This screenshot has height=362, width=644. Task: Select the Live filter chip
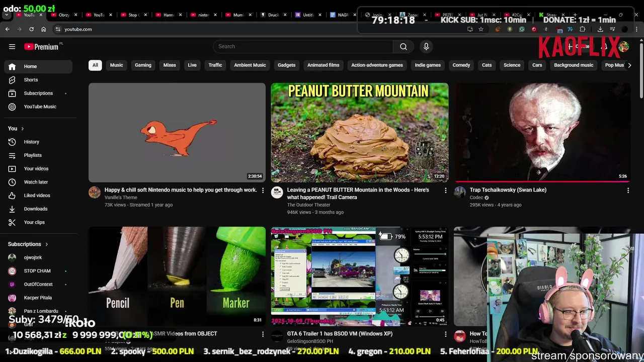pyautogui.click(x=192, y=65)
